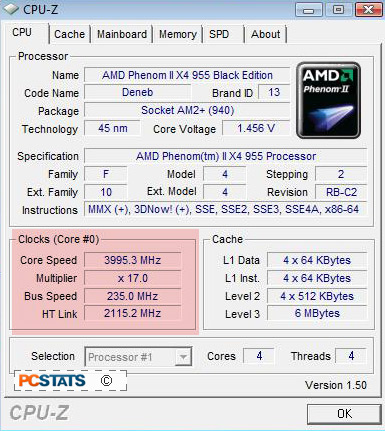The height and width of the screenshot is (431, 385).
Task: Select the CPU tab
Action: [x=22, y=32]
